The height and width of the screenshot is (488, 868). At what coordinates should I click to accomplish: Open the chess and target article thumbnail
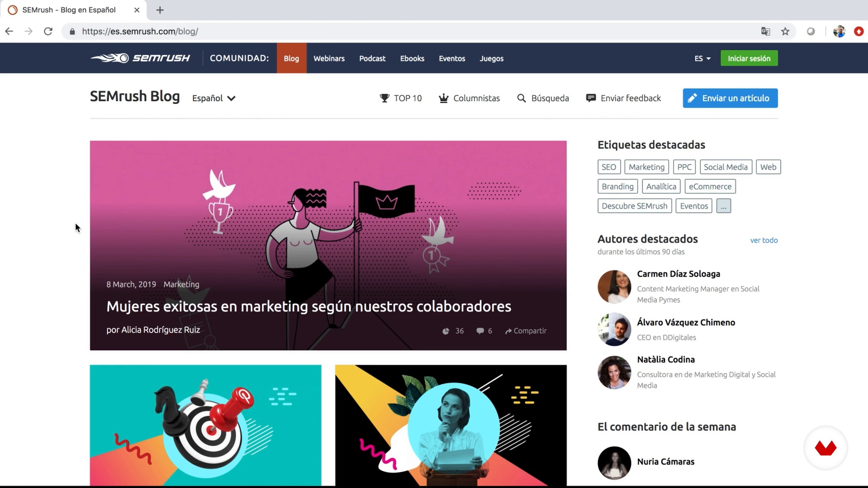(206, 425)
